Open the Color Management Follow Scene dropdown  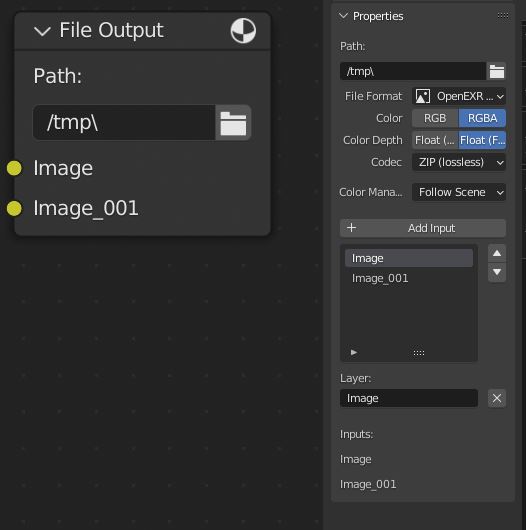coord(459,192)
